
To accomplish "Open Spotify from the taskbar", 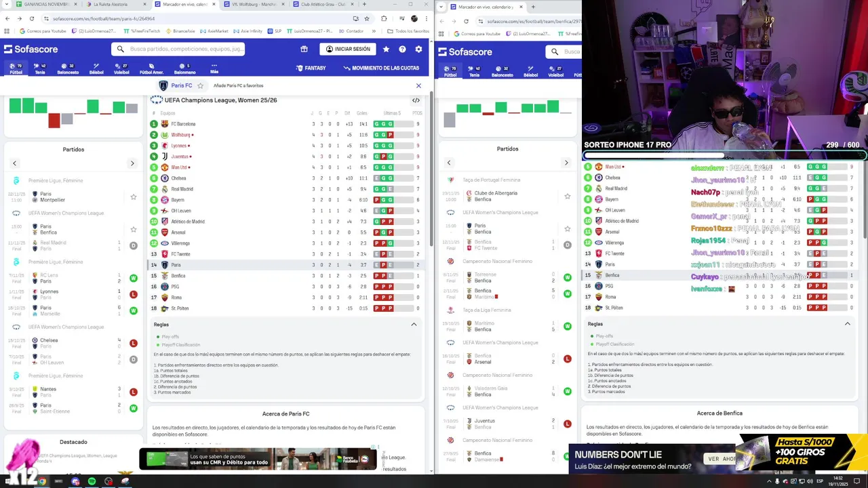I will 92,481.
